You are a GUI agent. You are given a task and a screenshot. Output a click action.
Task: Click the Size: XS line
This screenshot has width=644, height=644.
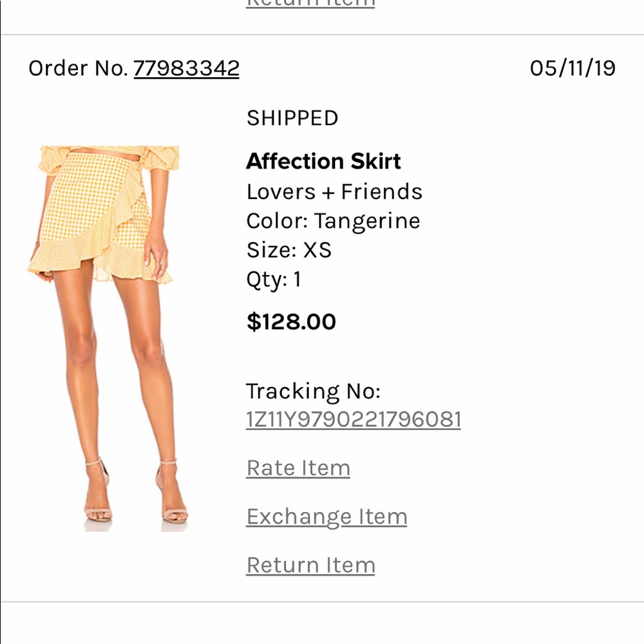(289, 250)
